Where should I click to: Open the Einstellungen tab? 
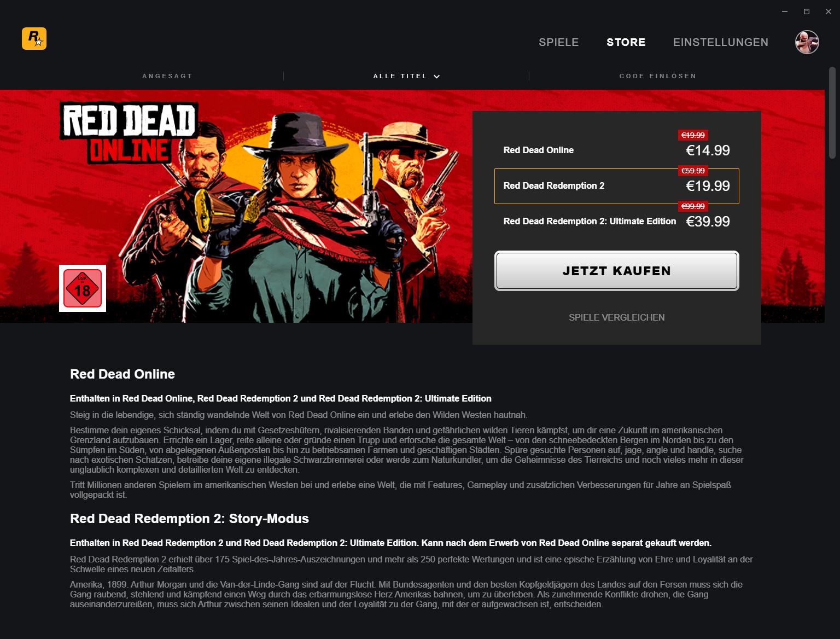pyautogui.click(x=721, y=42)
